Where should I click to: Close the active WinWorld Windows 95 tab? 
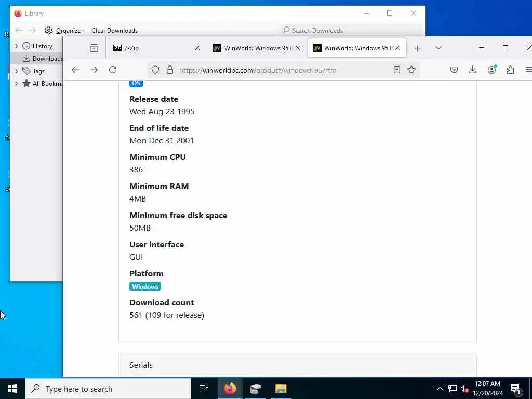(397, 48)
